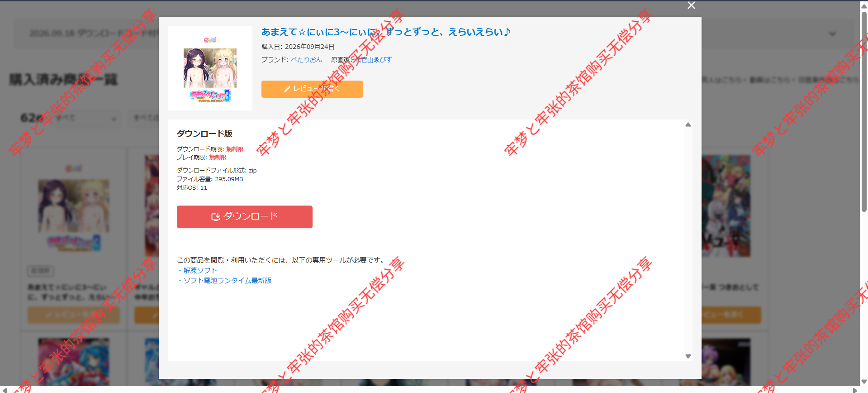868x393 pixels.
Task: Click the pencil icon on レビューを書く button
Action: coord(287,89)
